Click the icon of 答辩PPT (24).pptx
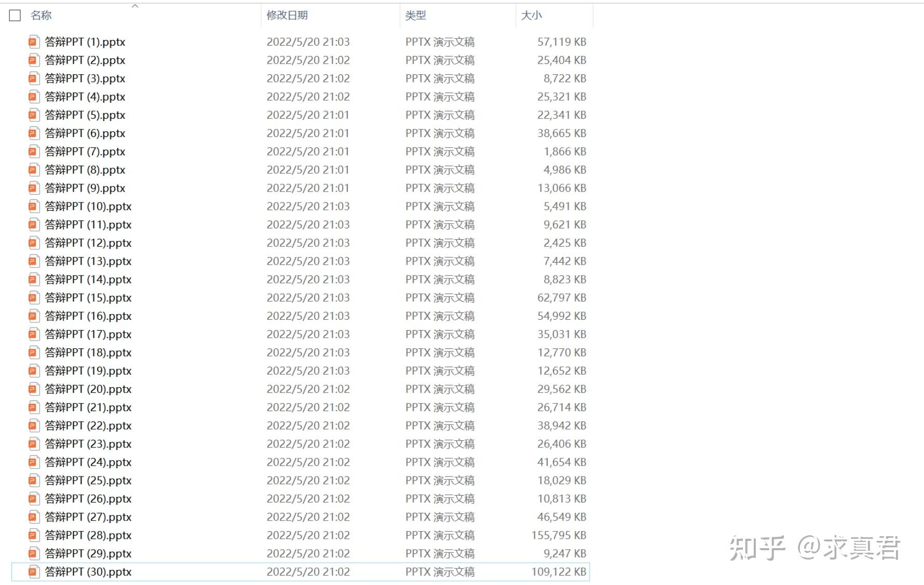924x585 pixels. click(34, 462)
